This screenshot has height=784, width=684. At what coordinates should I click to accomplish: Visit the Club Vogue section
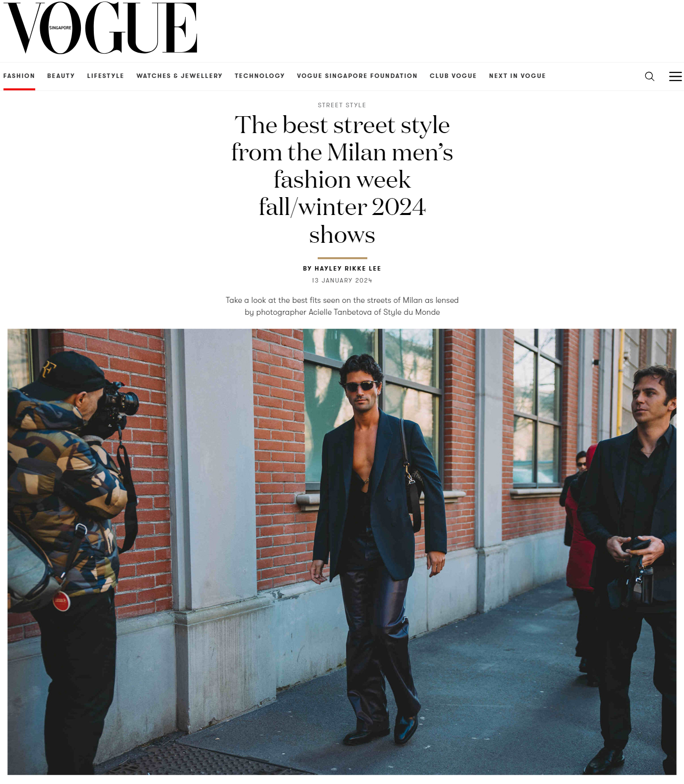point(453,76)
